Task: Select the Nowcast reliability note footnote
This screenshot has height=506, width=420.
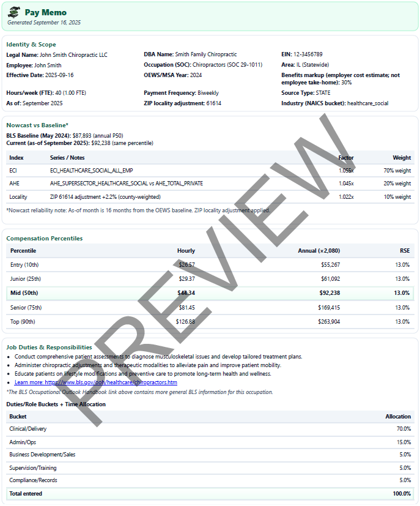Action: pyautogui.click(x=138, y=210)
